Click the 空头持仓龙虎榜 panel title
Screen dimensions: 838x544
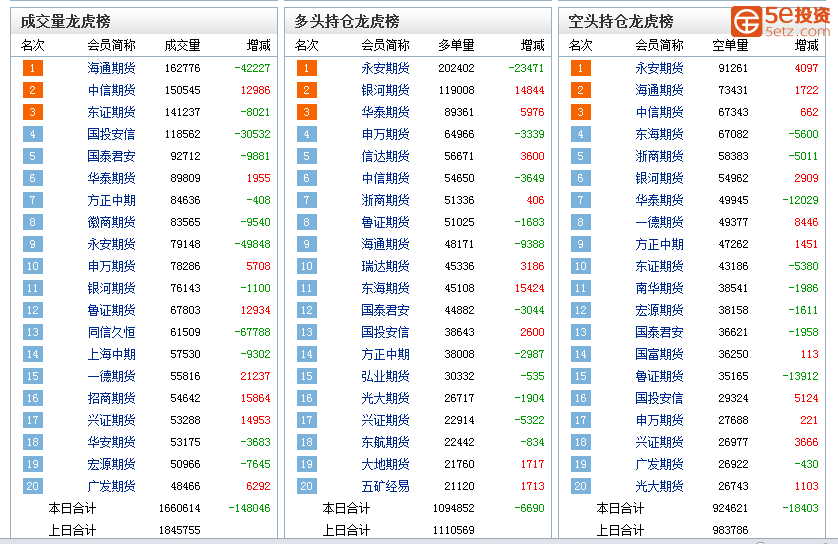(x=621, y=21)
